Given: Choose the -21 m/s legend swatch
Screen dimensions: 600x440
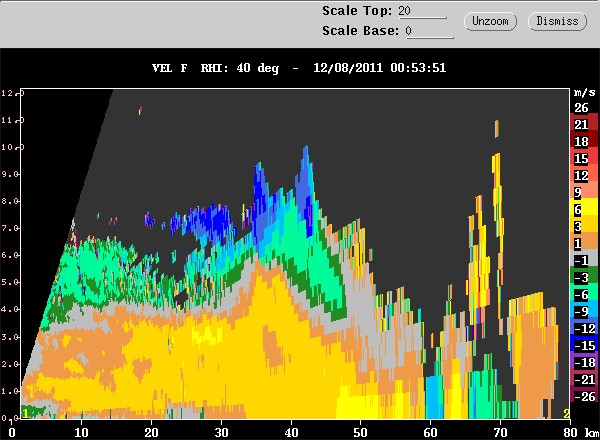Looking at the screenshot, I should click(x=579, y=380).
